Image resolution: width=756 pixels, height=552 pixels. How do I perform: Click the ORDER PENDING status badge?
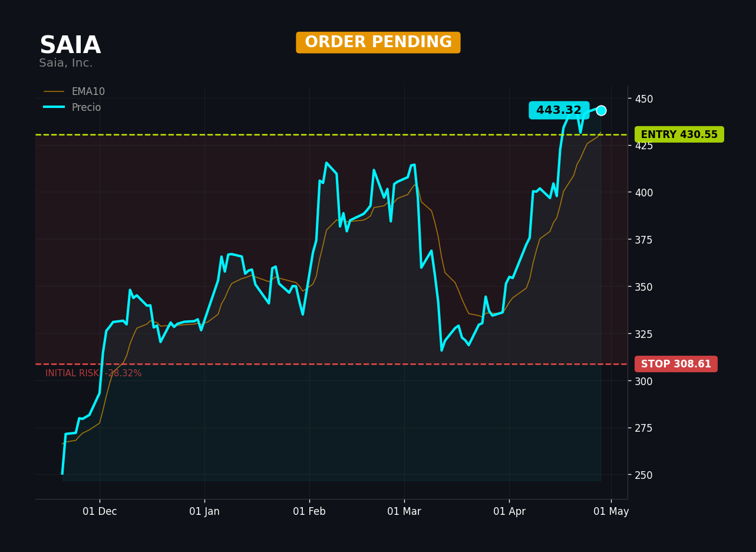click(378, 42)
